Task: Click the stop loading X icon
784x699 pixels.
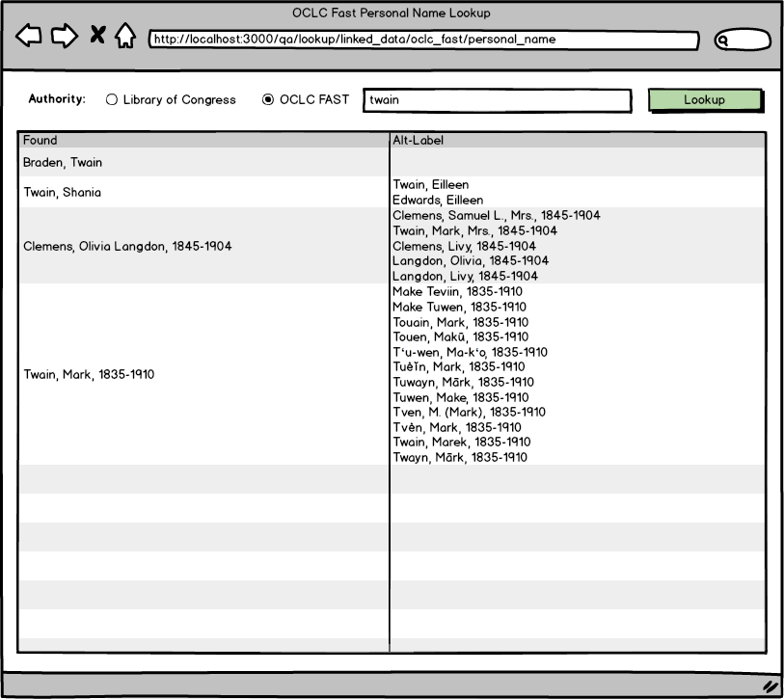Action: (97, 35)
